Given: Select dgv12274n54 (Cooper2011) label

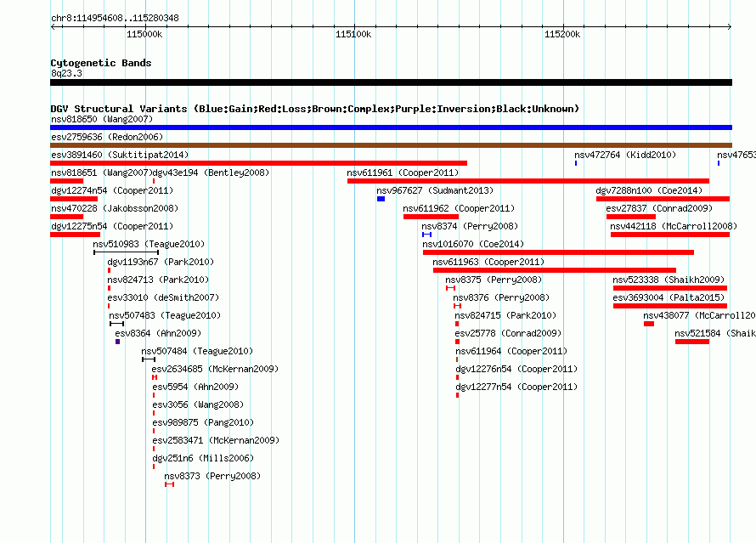Looking at the screenshot, I should 112,190.
